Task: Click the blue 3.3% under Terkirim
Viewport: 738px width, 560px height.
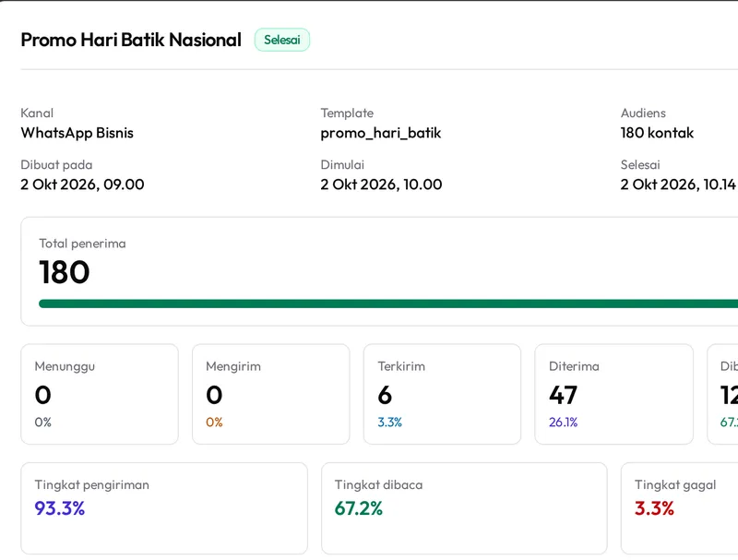Action: pyautogui.click(x=389, y=423)
